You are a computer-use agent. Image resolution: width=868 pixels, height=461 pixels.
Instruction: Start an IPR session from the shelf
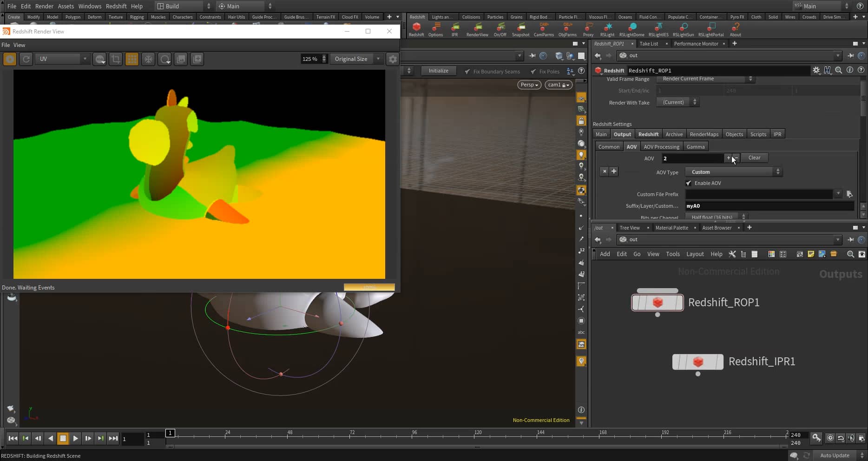[454, 29]
